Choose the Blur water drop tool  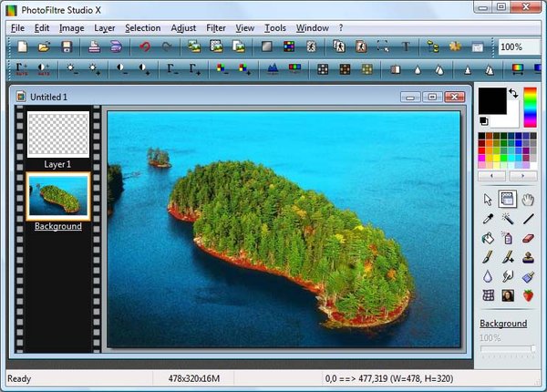[488, 276]
